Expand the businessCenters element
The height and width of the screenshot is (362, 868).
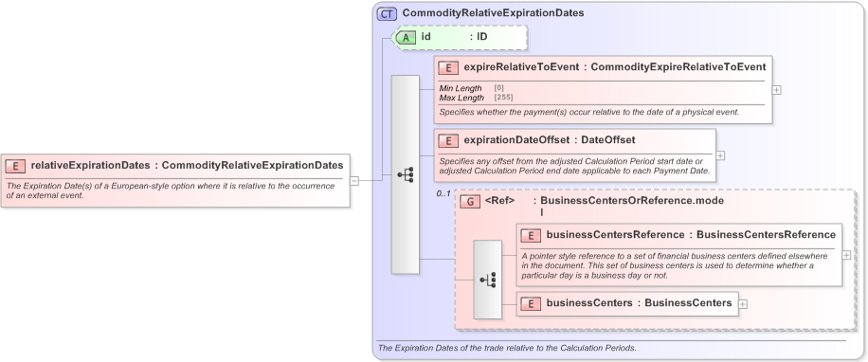pos(743,304)
